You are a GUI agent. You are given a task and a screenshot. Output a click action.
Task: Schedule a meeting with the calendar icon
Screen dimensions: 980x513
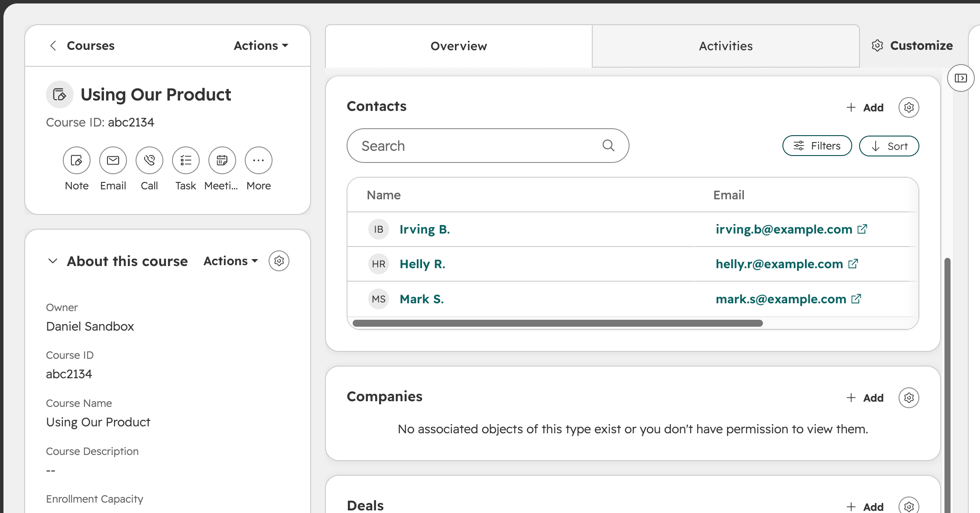(222, 160)
